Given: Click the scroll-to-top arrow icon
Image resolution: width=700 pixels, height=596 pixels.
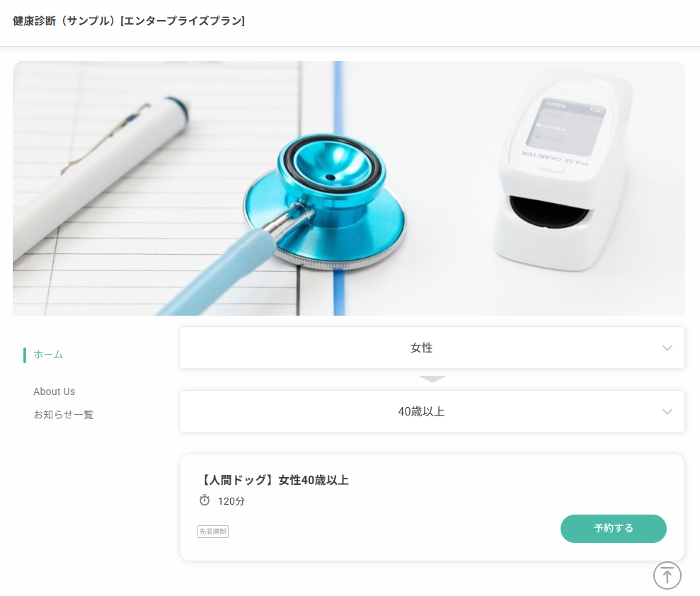Looking at the screenshot, I should (667, 575).
